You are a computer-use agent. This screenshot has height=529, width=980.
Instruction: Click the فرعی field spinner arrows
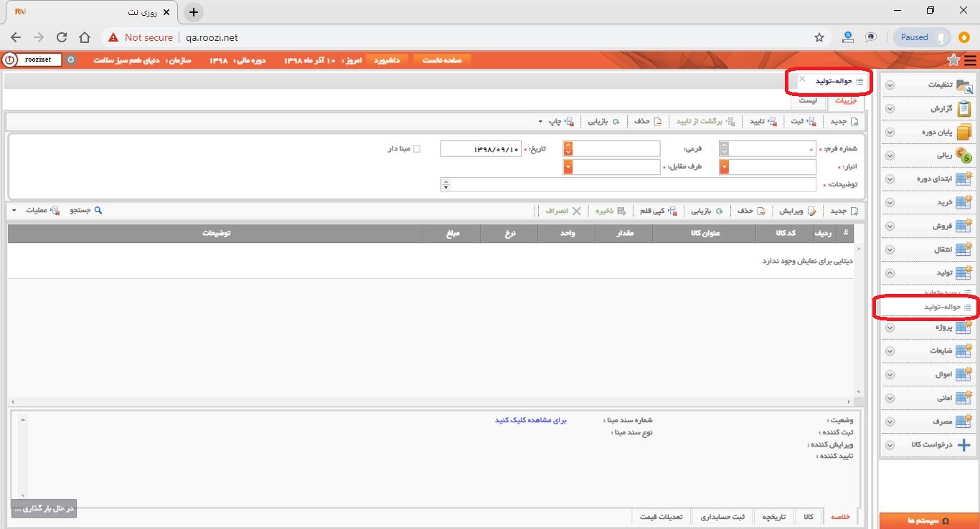[568, 149]
